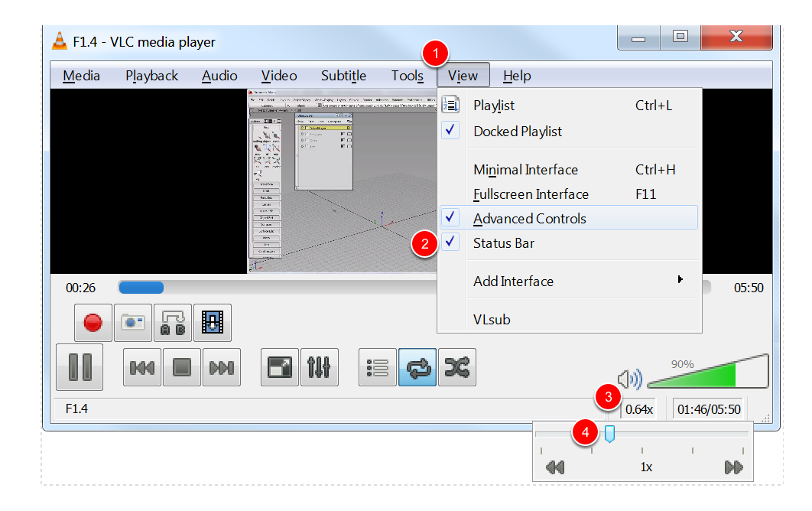812x511 pixels.
Task: Go to the previous media track
Action: click(142, 367)
